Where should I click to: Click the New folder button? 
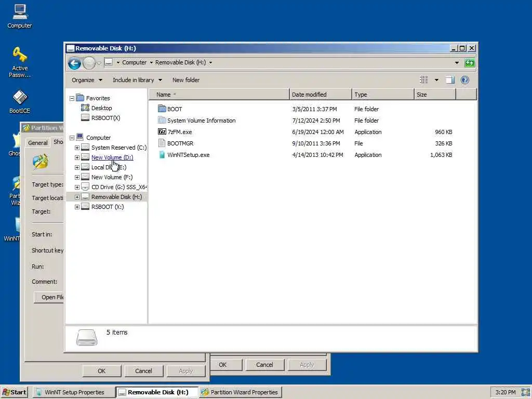pos(186,80)
